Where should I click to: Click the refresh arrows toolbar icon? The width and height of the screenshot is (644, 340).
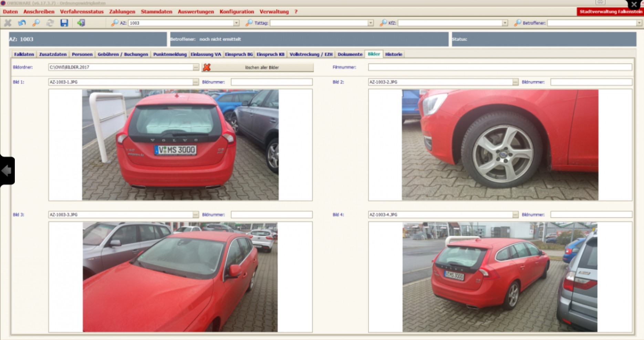[50, 23]
